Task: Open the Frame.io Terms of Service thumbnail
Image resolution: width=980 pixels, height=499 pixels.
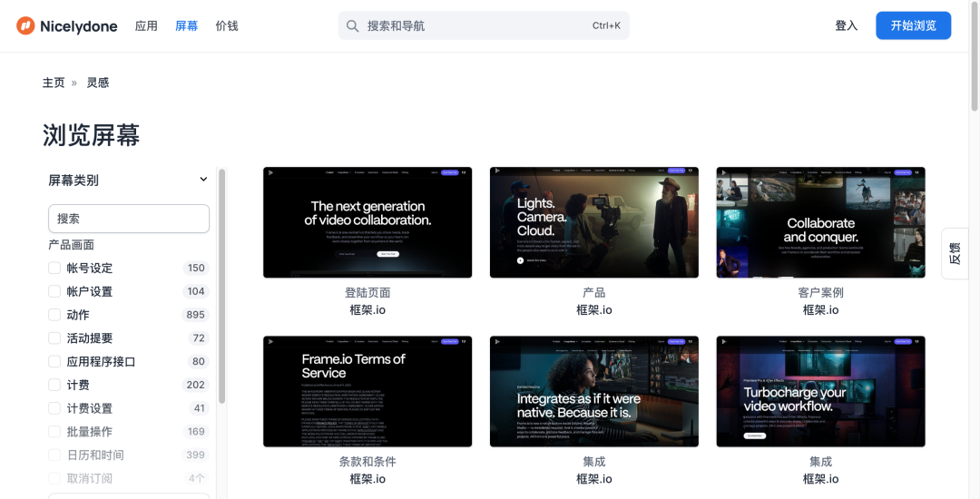Action: pos(367,392)
